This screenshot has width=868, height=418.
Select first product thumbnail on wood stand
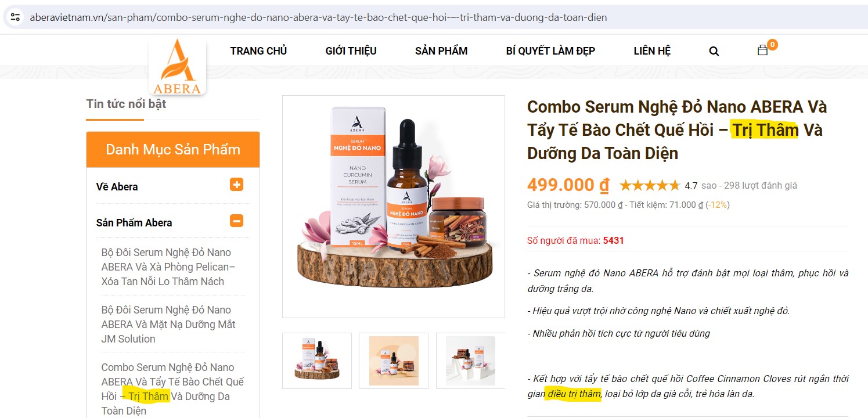click(317, 361)
